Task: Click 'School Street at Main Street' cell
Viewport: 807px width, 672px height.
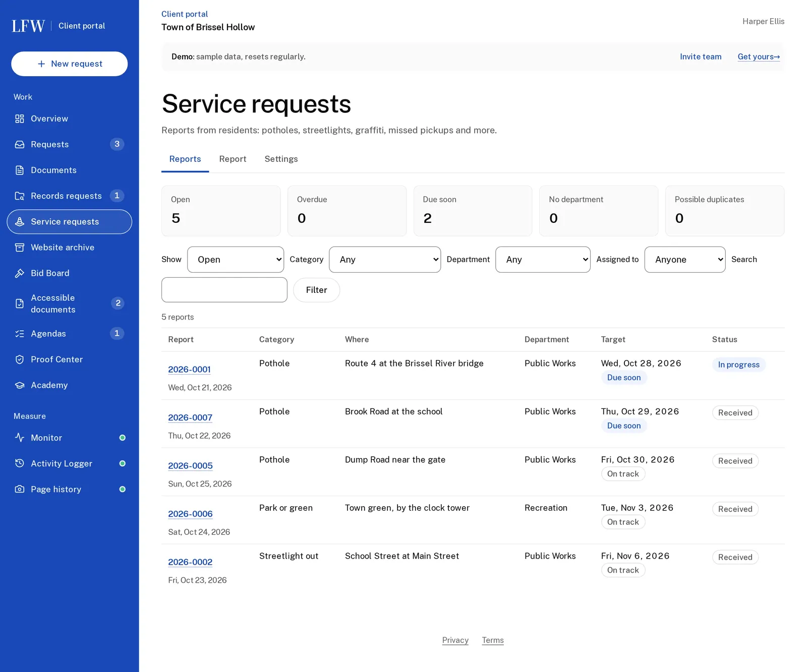Action: 402,556
